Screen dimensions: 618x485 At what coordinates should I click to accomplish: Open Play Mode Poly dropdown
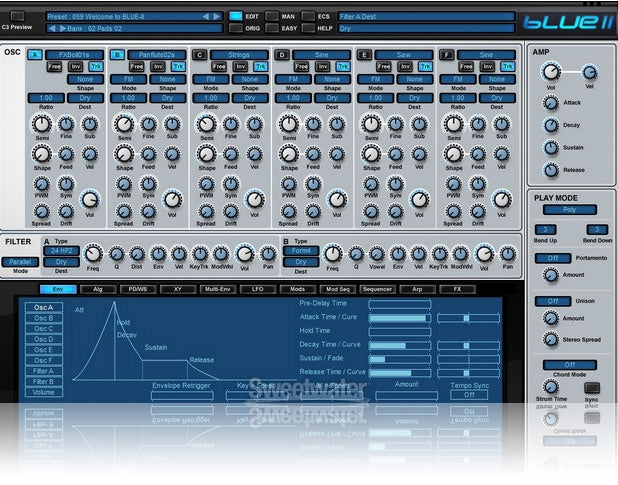pyautogui.click(x=570, y=210)
